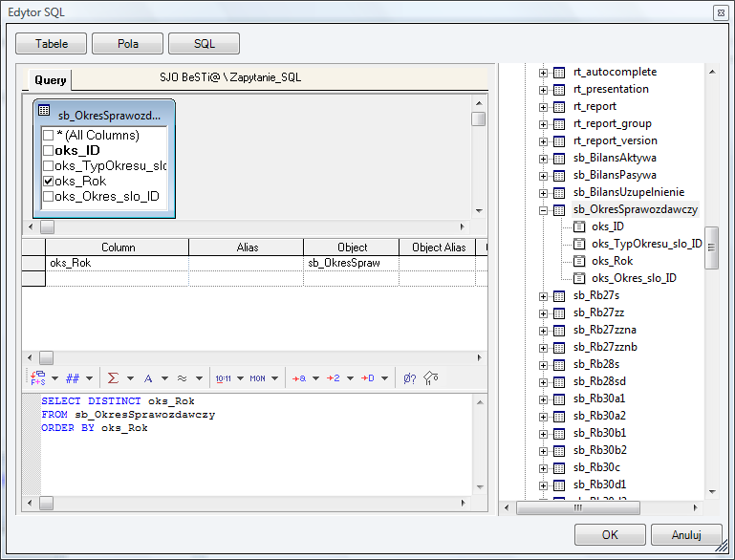
Task: Click the arrow-D convert to date icon
Action: 367,377
